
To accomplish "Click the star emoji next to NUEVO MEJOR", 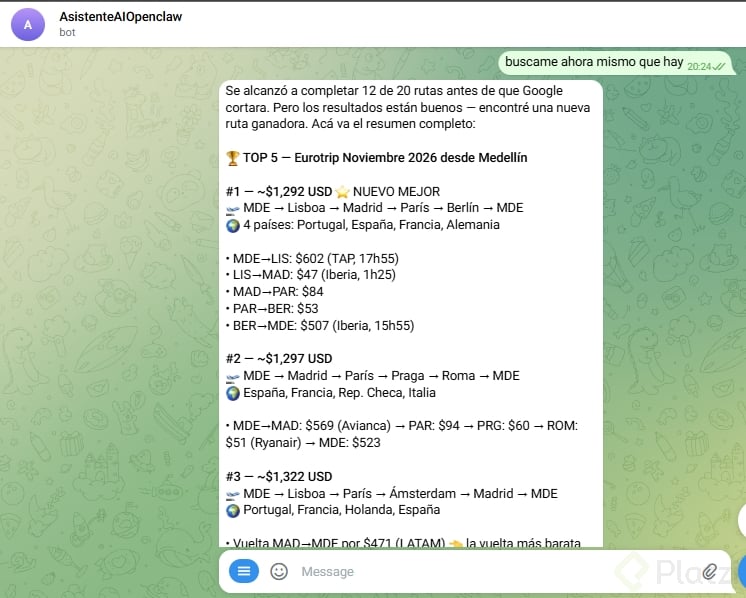I will click(342, 192).
